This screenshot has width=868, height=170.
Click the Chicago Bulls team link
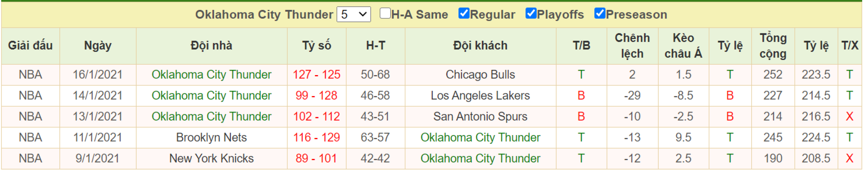pos(480,75)
